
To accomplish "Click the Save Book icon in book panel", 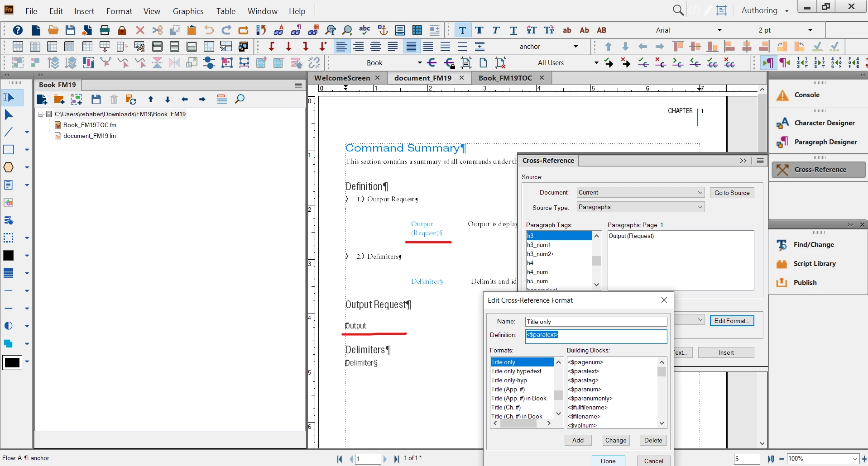I will tap(96, 100).
